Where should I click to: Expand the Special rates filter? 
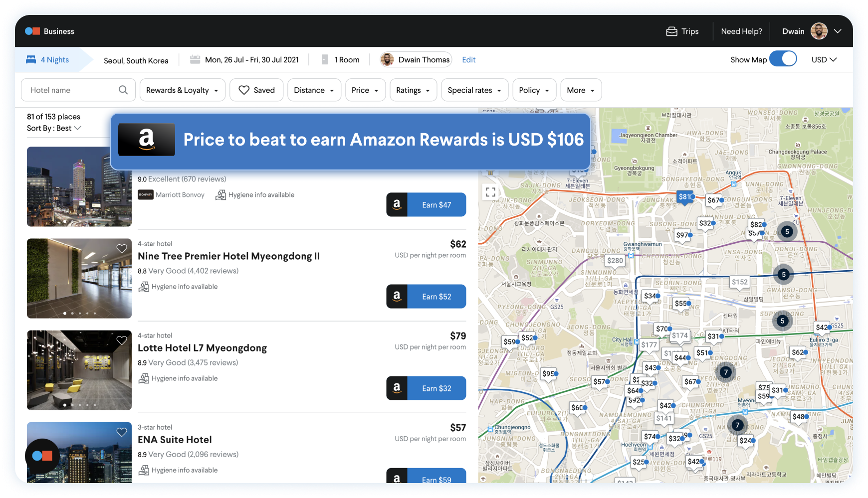(x=475, y=90)
